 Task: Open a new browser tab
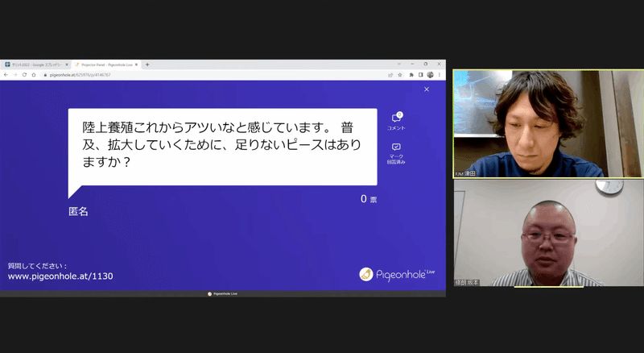pyautogui.click(x=147, y=64)
